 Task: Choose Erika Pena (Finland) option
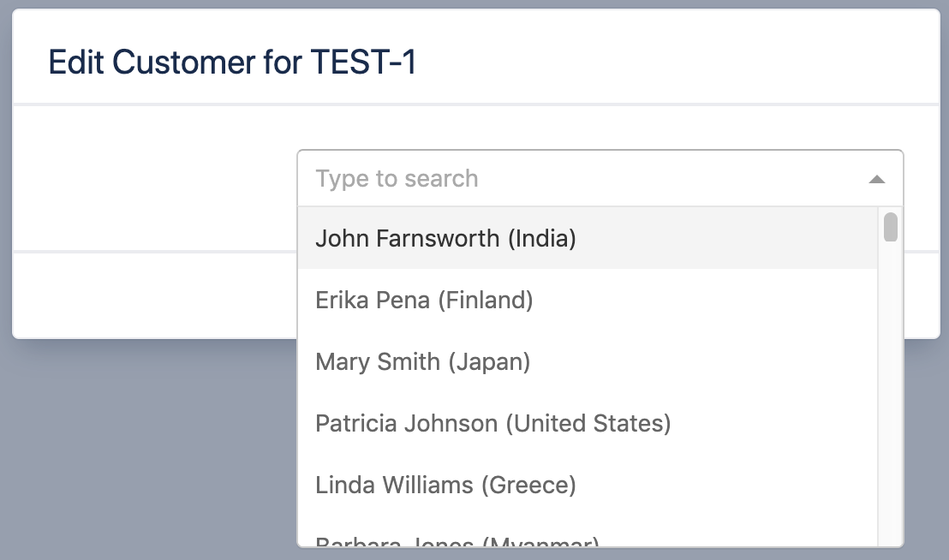coord(424,300)
